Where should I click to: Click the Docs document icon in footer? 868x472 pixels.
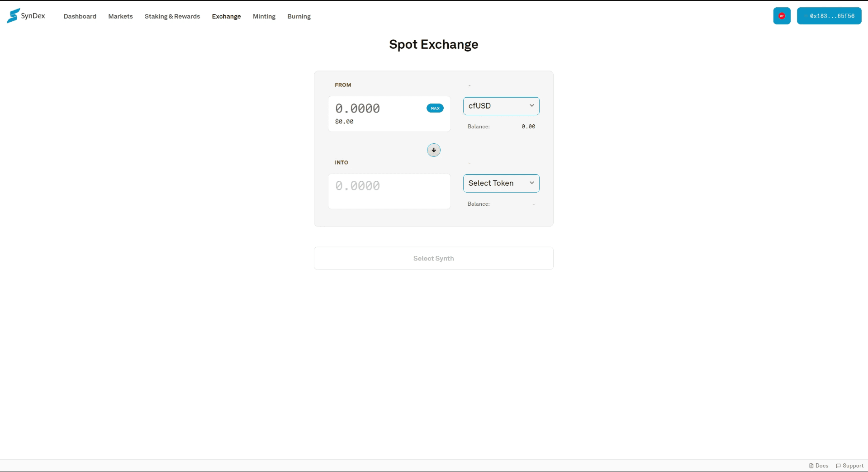pyautogui.click(x=811, y=465)
